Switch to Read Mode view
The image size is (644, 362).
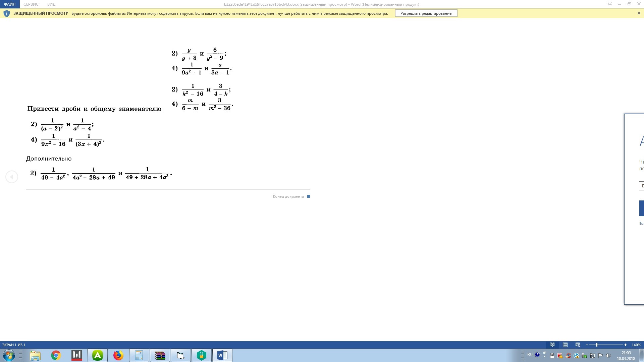coord(552,345)
